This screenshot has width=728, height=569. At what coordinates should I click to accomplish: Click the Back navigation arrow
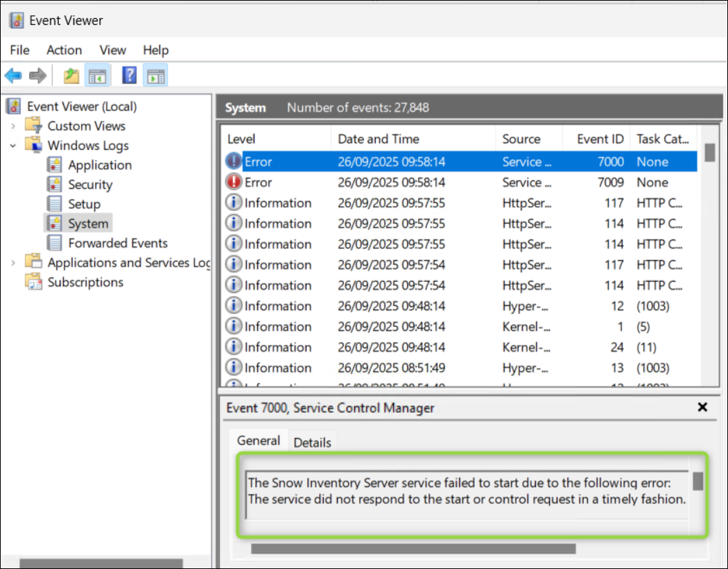pyautogui.click(x=12, y=75)
